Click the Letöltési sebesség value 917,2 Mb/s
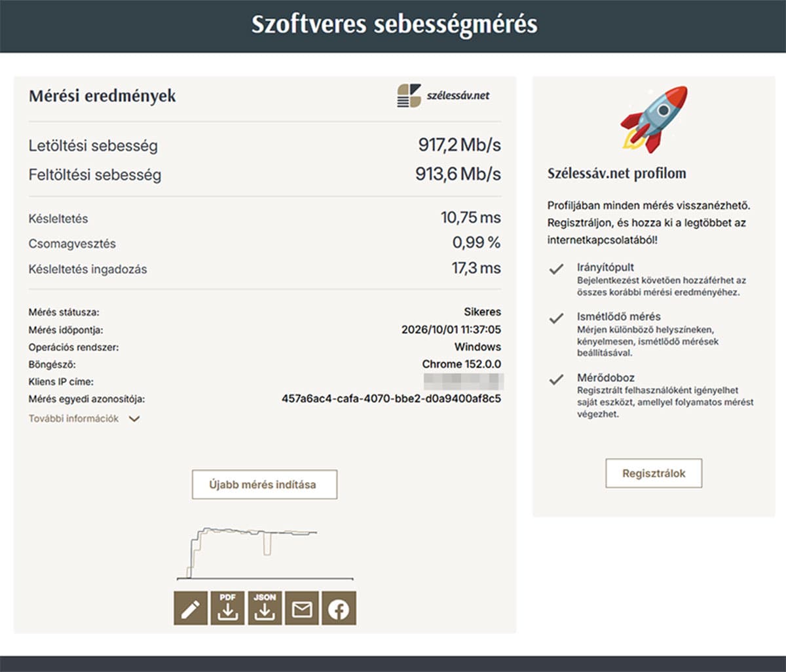 click(459, 145)
